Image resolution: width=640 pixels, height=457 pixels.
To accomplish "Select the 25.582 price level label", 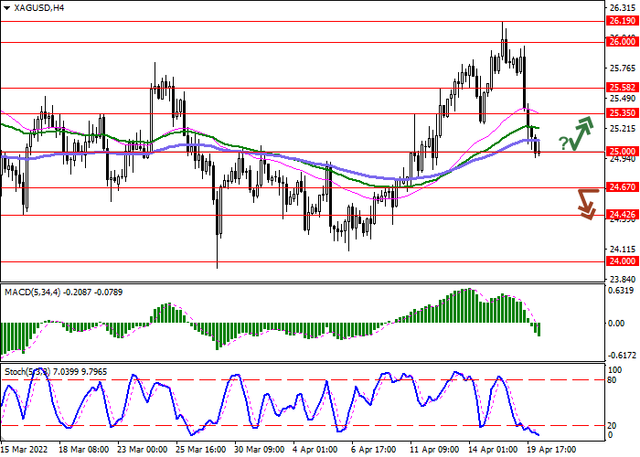I will pos(621,88).
